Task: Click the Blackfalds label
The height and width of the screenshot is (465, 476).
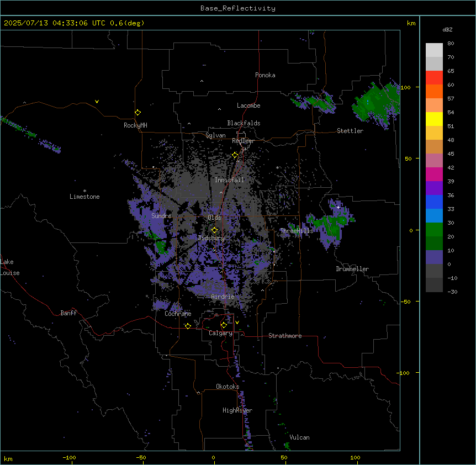Action: coord(244,123)
